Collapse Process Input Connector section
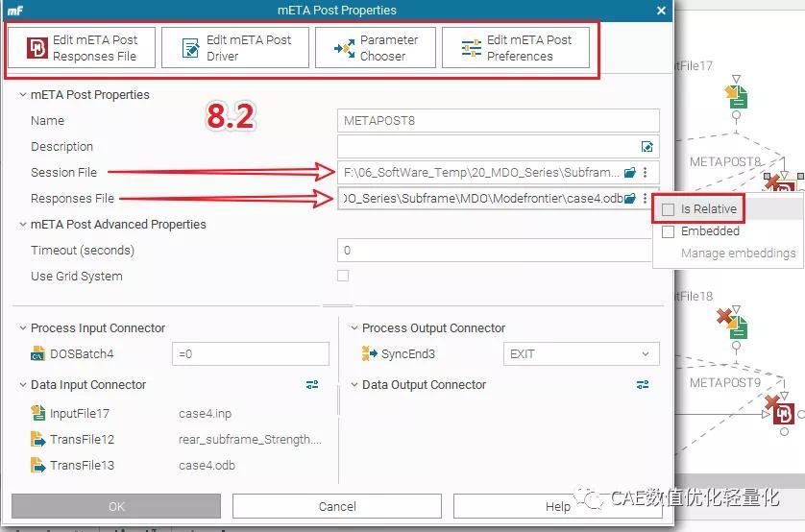This screenshot has width=805, height=532. click(x=23, y=328)
